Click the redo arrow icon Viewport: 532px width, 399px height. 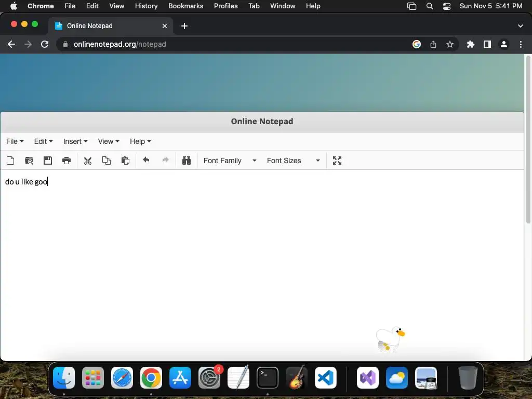tap(165, 160)
